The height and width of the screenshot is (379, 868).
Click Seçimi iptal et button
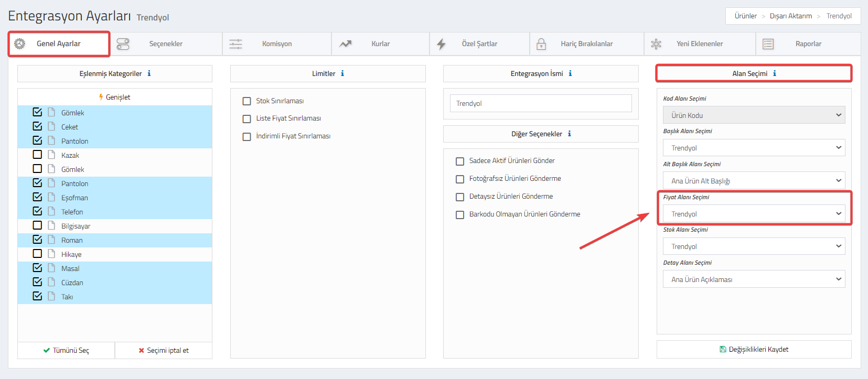(x=164, y=350)
